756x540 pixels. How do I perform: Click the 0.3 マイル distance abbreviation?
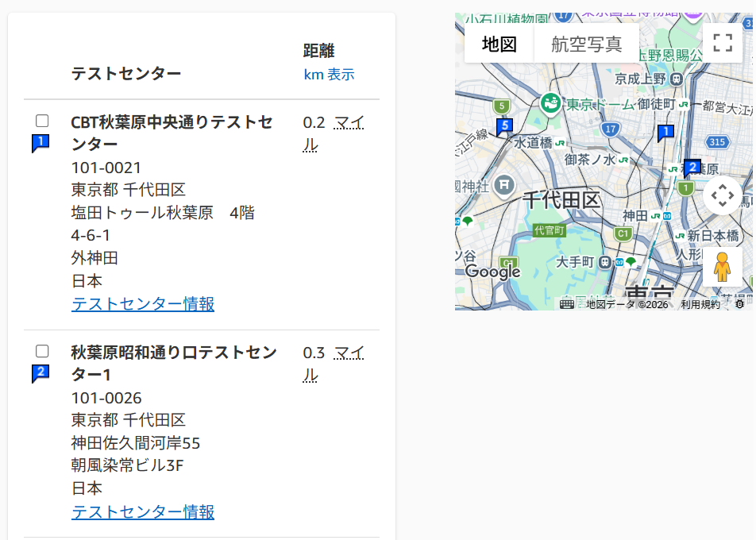pyautogui.click(x=334, y=364)
